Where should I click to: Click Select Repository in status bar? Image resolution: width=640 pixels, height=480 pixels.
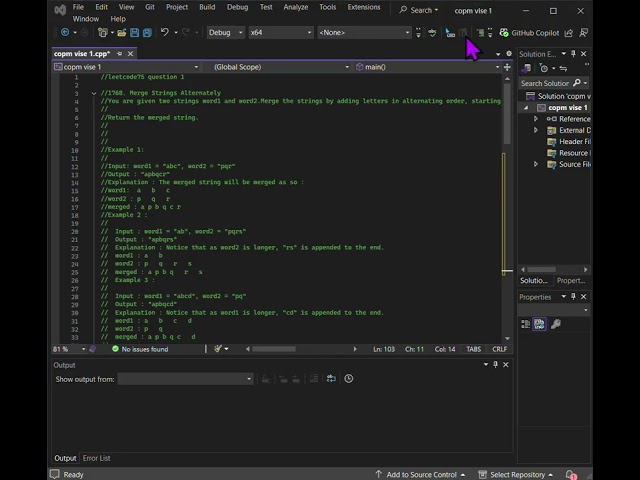coord(516,474)
